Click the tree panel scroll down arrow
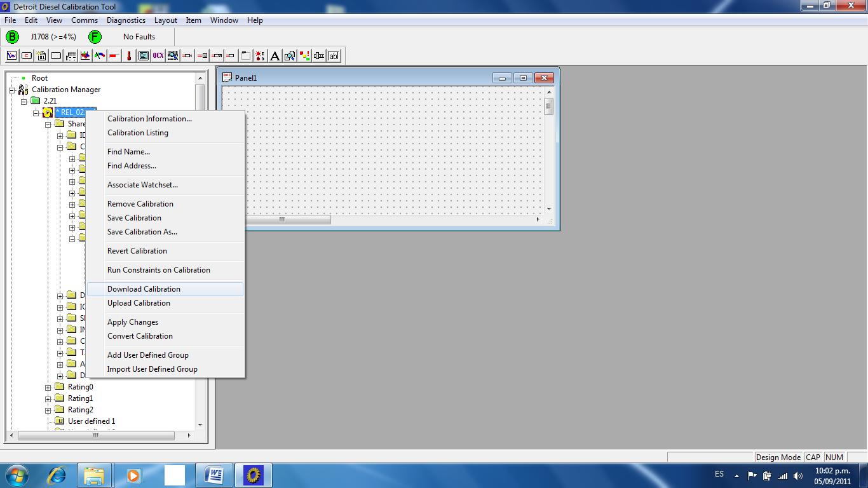 tap(200, 424)
